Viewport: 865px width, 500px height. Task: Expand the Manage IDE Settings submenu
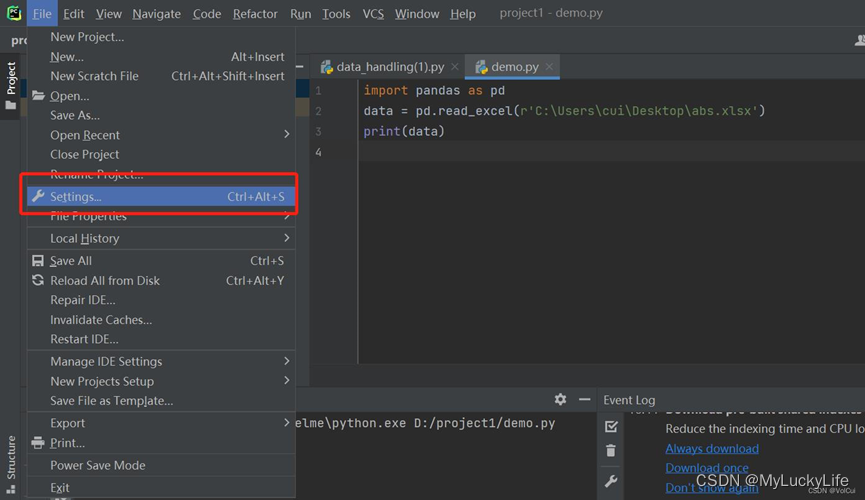pyautogui.click(x=286, y=361)
